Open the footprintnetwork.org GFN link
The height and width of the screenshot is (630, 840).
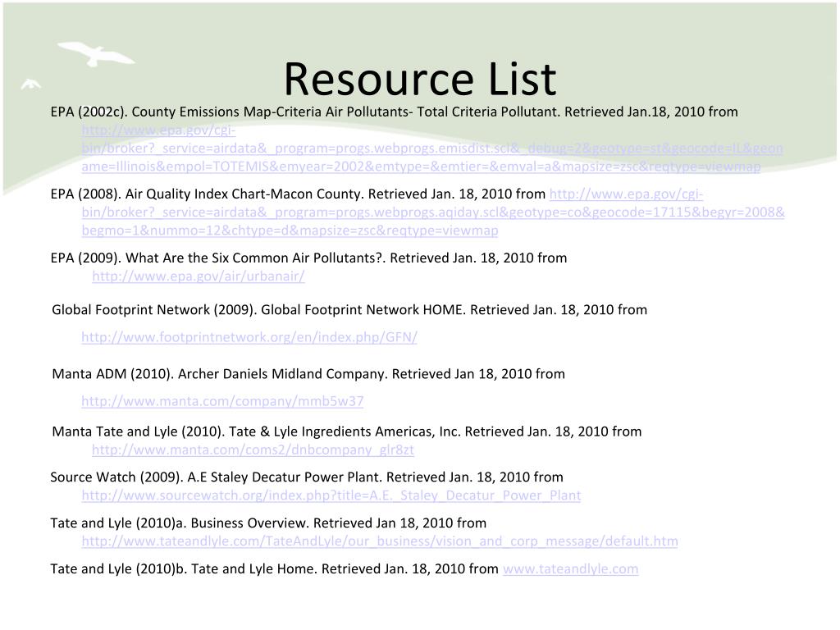tap(249, 337)
